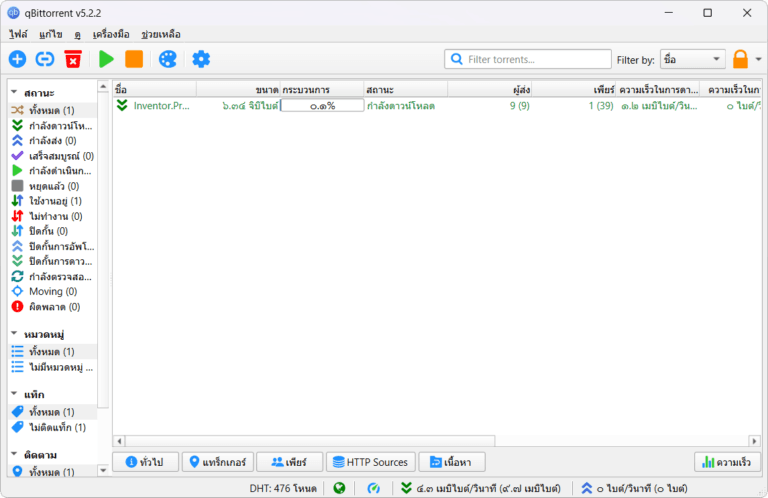This screenshot has width=768, height=498.
Task: Open the ช่วยเหลือ menu
Action: tap(161, 34)
